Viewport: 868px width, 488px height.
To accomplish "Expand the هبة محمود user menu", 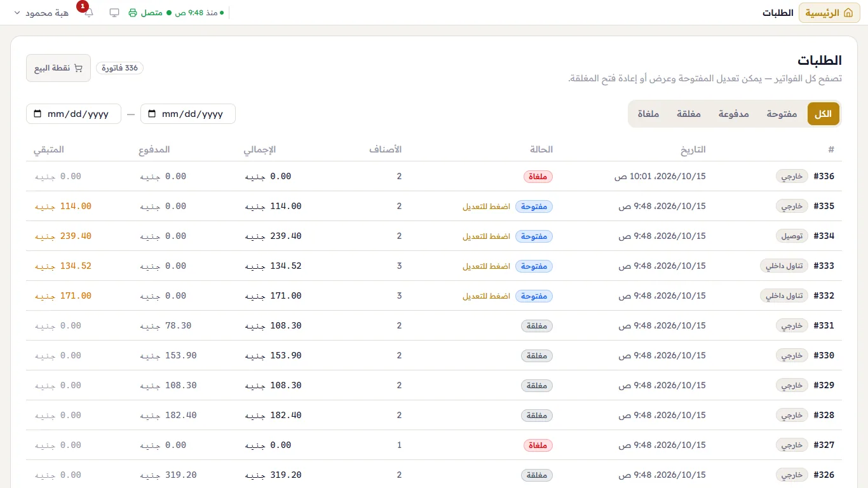I will pos(41,13).
